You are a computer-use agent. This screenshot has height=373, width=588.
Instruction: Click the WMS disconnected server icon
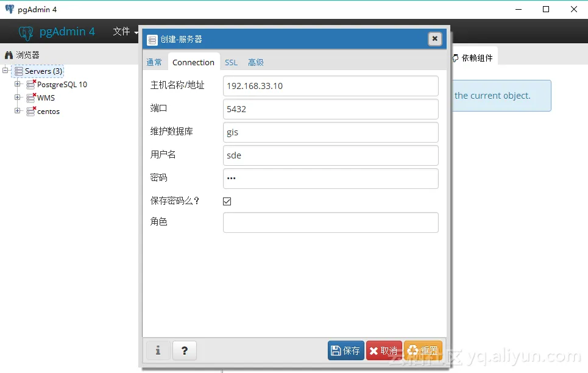point(31,98)
